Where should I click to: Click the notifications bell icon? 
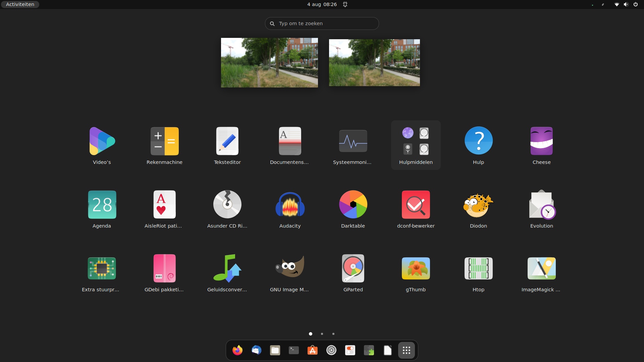point(345,4)
